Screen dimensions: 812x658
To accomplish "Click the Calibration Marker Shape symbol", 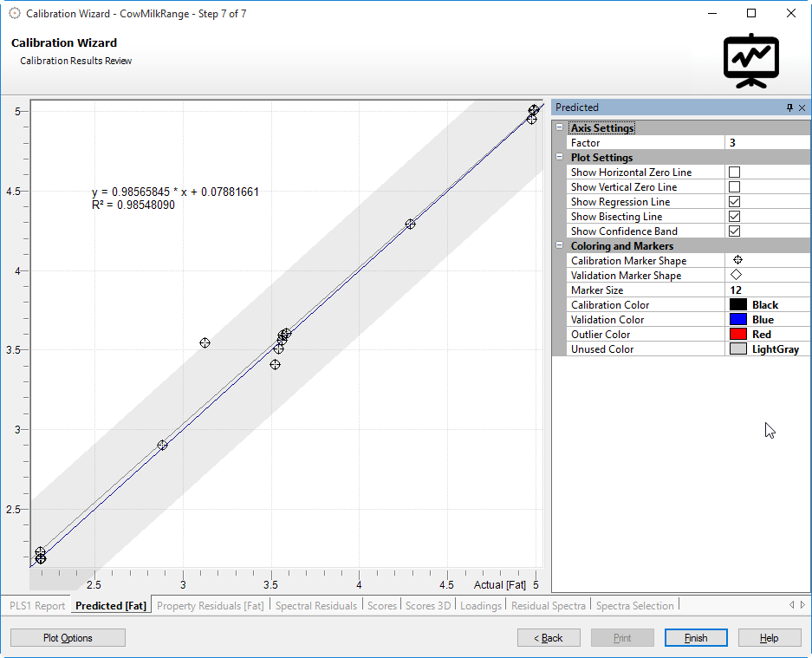I will pyautogui.click(x=737, y=260).
